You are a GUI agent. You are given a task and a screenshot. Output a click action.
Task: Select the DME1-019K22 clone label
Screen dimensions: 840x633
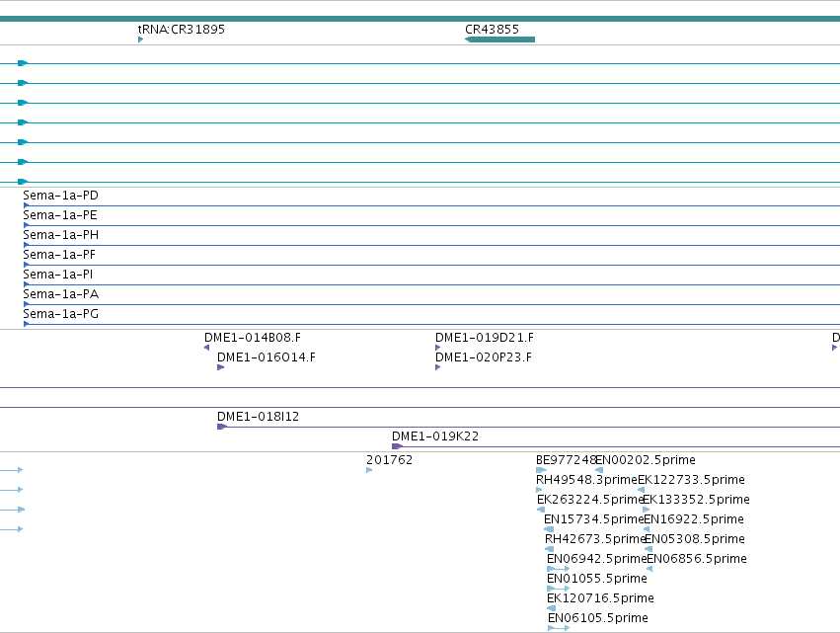coord(435,436)
